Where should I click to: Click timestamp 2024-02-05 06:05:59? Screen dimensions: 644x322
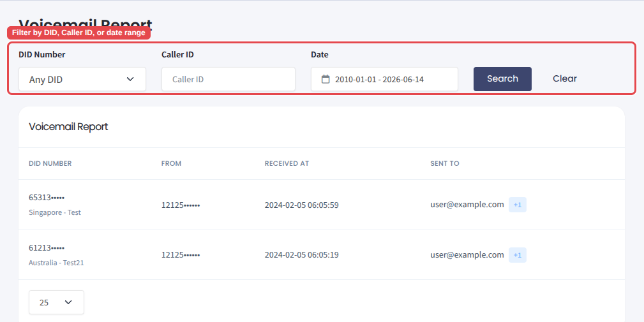click(301, 205)
